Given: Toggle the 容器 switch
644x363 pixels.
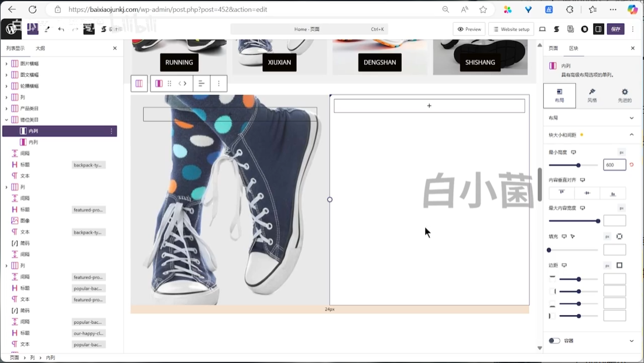Looking at the screenshot, I should 554,340.
